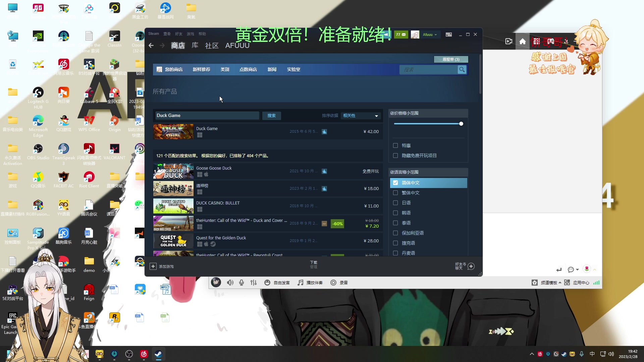Switch to the 社区 community tab

click(212, 46)
